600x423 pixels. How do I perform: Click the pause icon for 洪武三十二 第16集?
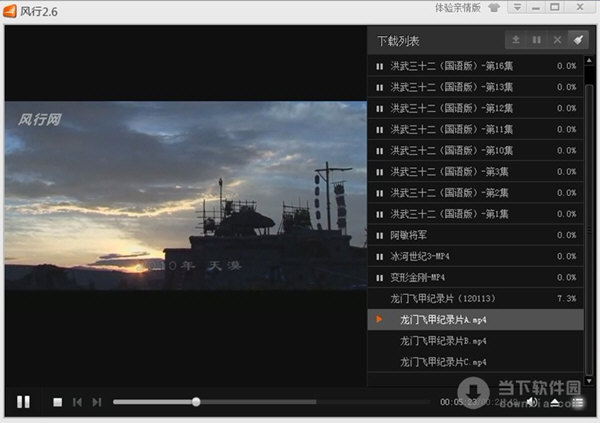pyautogui.click(x=379, y=67)
